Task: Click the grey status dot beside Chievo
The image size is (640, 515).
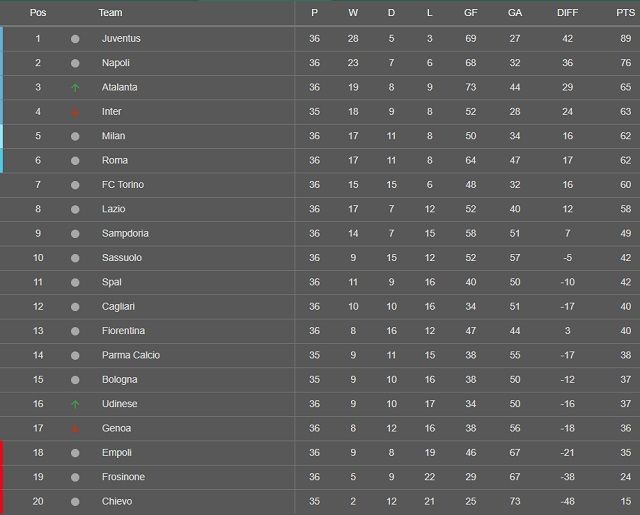Action: 75,502
